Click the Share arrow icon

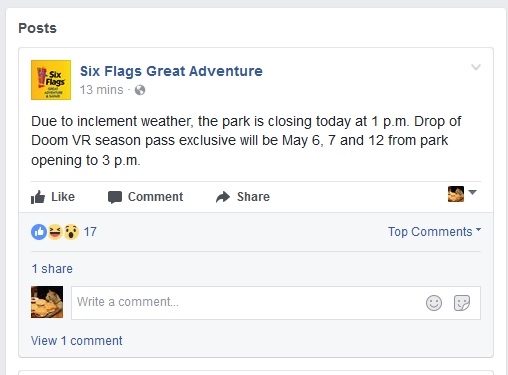click(x=223, y=197)
